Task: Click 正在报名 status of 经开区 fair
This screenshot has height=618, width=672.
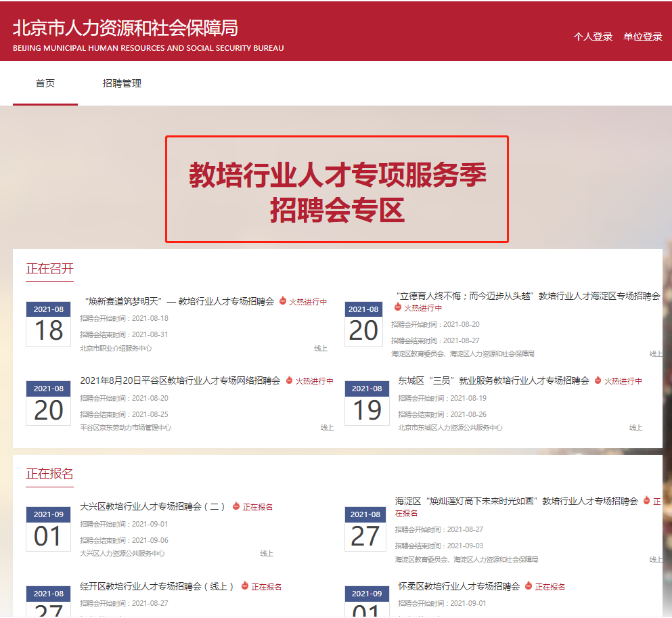Action: (x=266, y=586)
